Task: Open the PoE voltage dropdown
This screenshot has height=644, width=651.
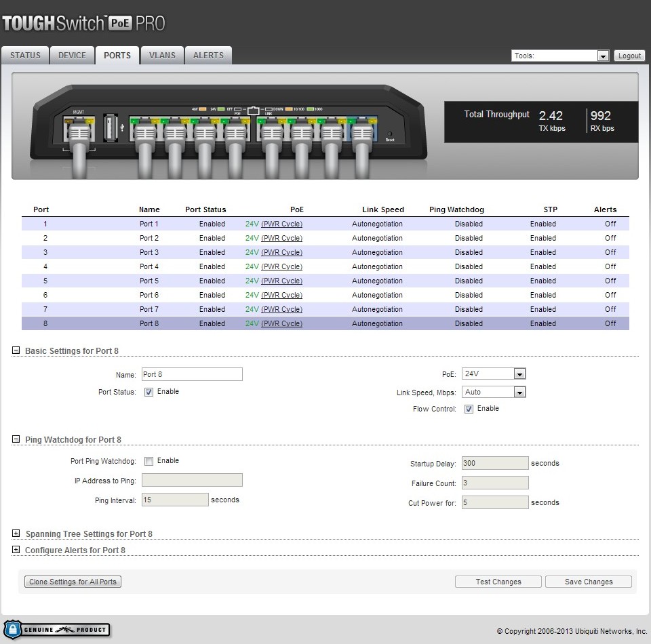Action: click(x=494, y=374)
